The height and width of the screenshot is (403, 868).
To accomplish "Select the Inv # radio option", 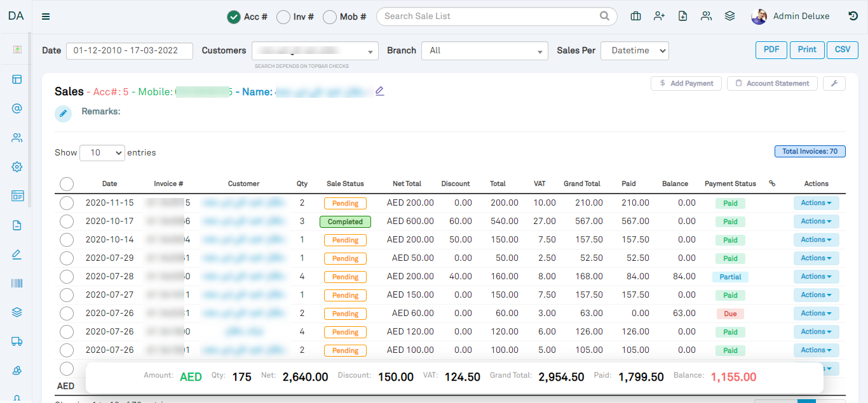I will tap(283, 17).
